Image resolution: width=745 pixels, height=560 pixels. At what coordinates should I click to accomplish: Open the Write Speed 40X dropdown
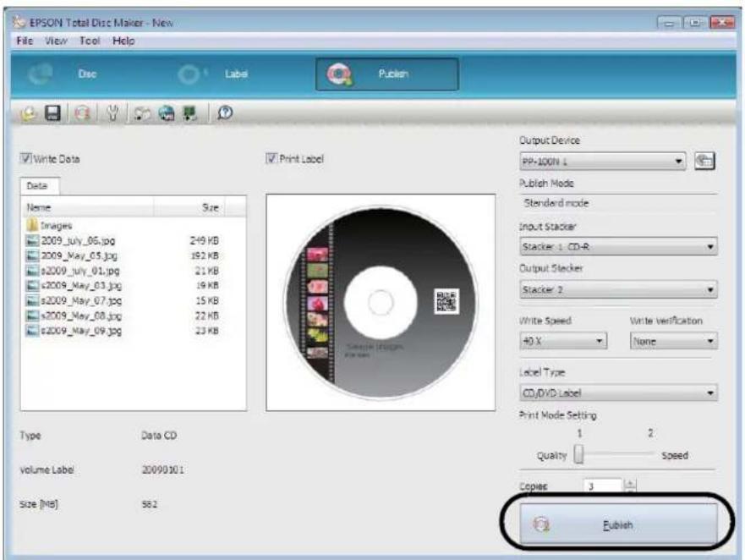(563, 340)
